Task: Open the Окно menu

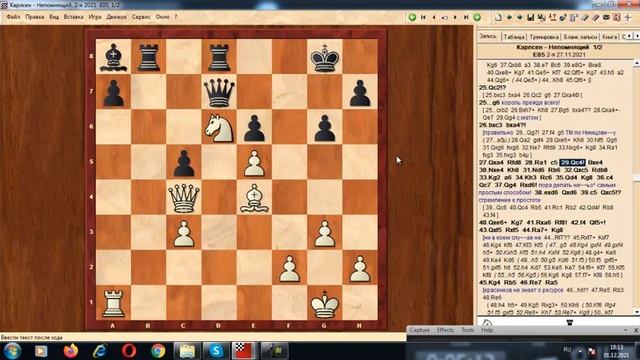Action: 162,17
